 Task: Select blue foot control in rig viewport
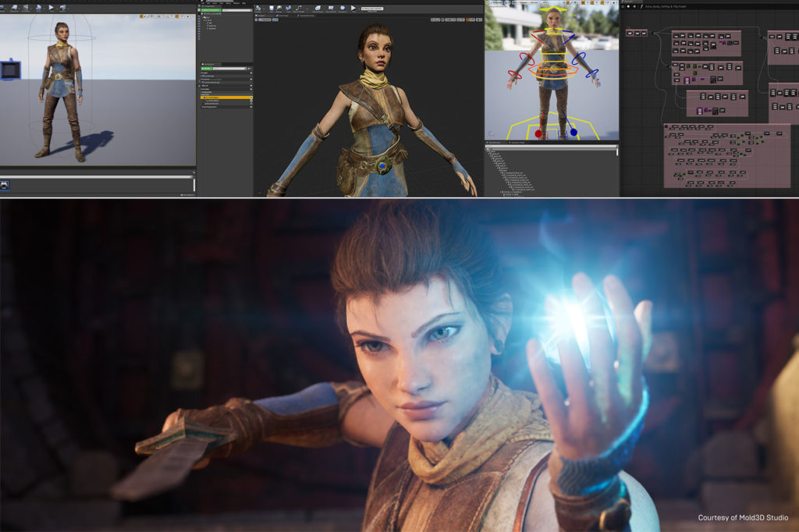point(574,133)
